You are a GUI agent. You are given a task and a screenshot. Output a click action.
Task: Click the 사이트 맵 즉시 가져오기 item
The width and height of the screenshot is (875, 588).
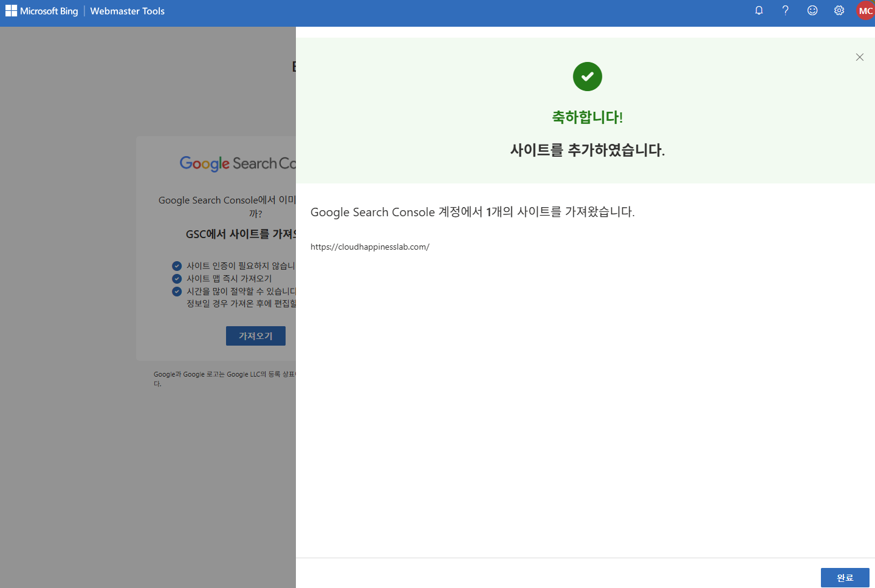coord(229,279)
